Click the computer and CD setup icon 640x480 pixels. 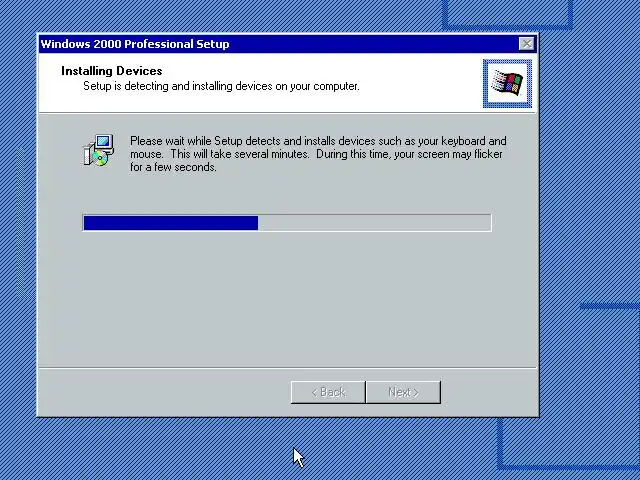coord(98,150)
